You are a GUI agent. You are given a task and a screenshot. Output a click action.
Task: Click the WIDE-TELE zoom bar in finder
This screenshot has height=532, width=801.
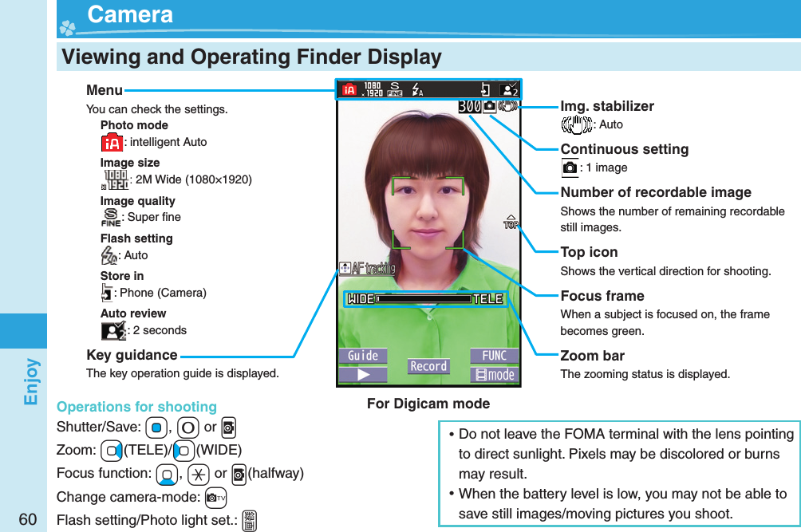click(x=425, y=298)
